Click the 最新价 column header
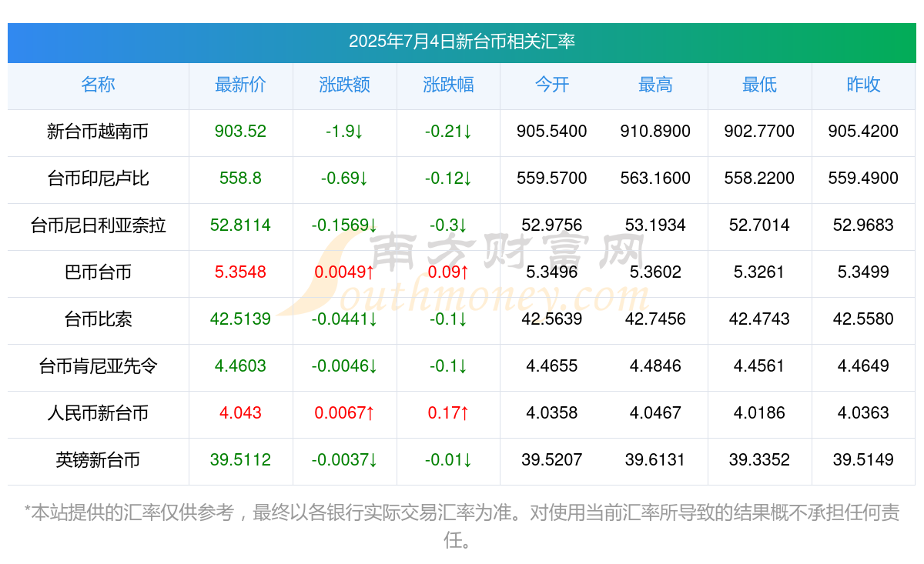924x564 pixels. point(240,85)
